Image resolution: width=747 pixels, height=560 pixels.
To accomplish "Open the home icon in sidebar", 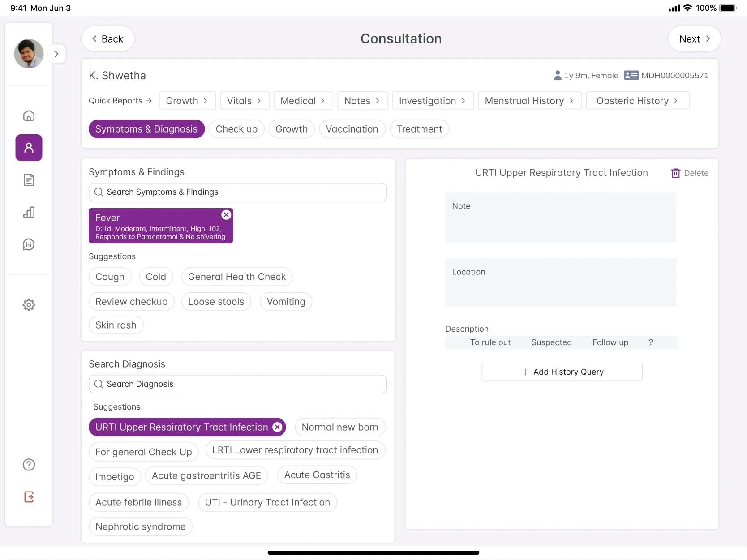I will [x=29, y=116].
